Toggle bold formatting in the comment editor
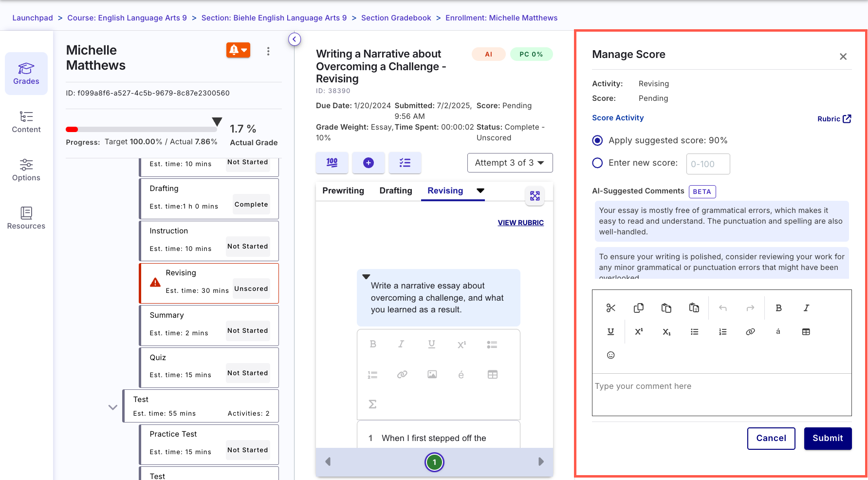The height and width of the screenshot is (480, 868). tap(778, 308)
